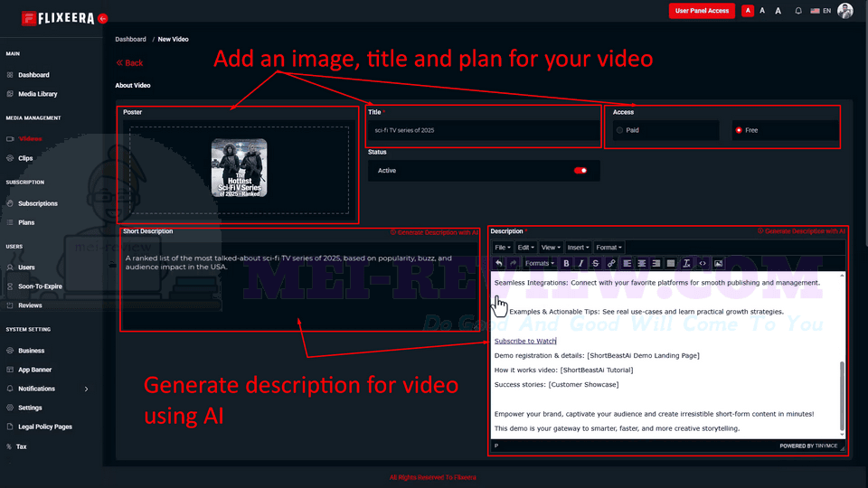Click the 'Success stories: [Customer Showcase]' line
Image resolution: width=868 pixels, height=488 pixels.
click(556, 385)
